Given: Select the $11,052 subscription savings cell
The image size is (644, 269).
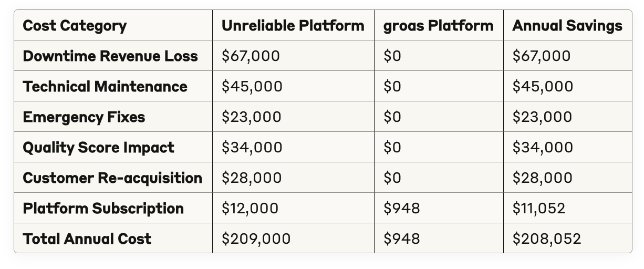Looking at the screenshot, I should coord(539,209).
